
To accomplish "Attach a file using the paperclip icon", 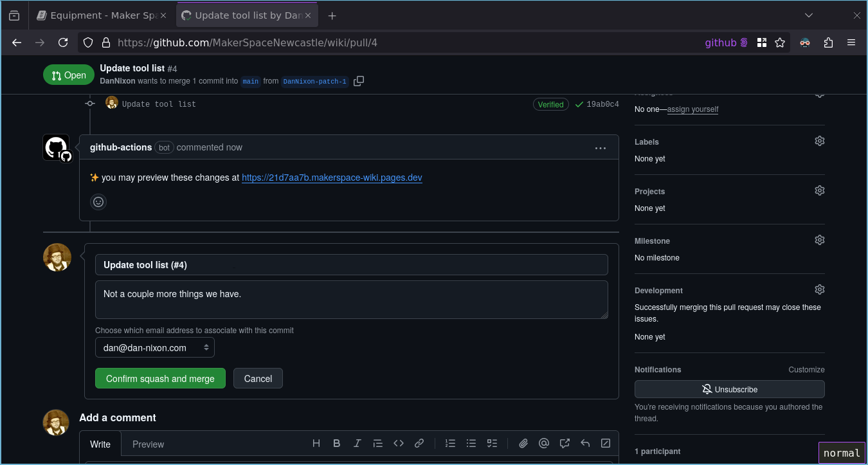I will point(523,443).
